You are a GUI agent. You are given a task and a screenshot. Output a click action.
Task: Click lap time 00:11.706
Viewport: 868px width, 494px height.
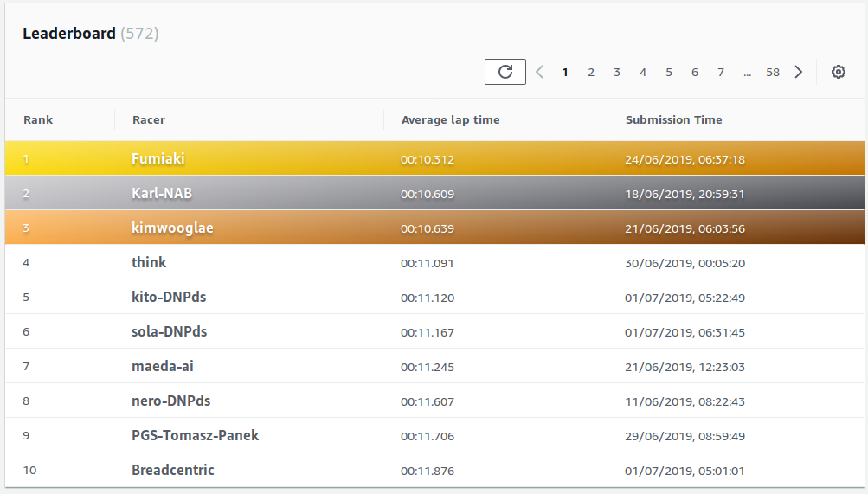click(x=428, y=436)
